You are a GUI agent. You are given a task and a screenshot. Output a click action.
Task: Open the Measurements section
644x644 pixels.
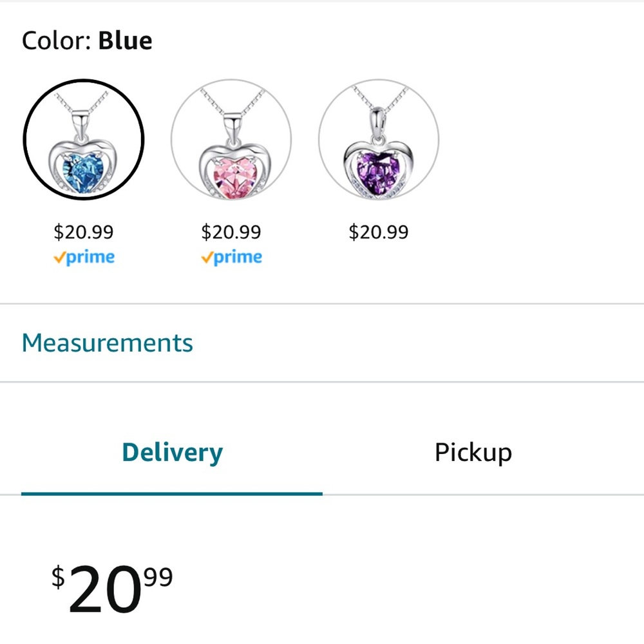point(107,342)
